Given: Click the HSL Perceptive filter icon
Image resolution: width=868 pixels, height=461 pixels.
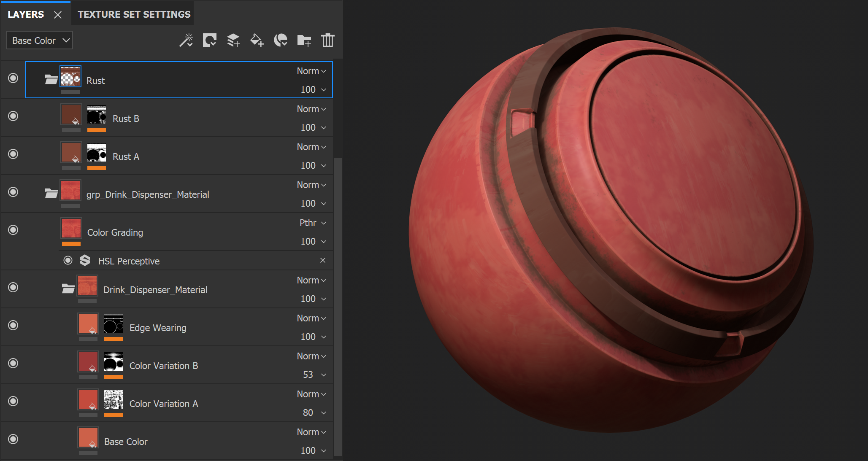Looking at the screenshot, I should 85,261.
